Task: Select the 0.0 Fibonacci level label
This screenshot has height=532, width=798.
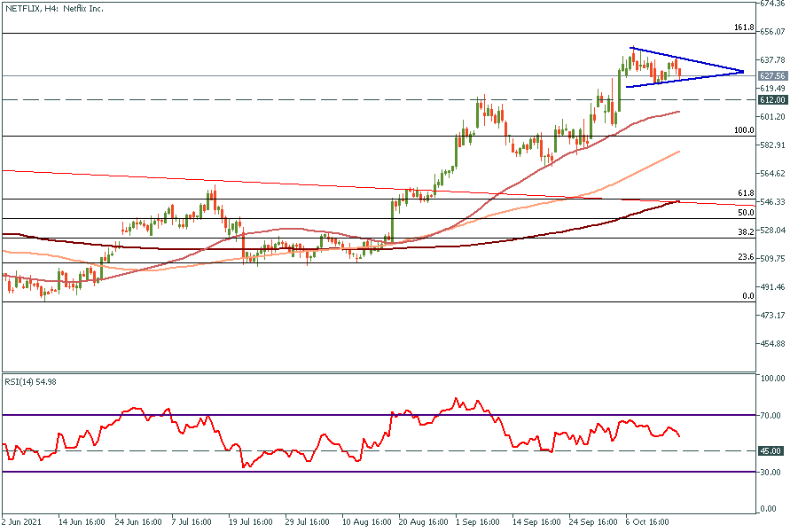Action: pos(747,296)
